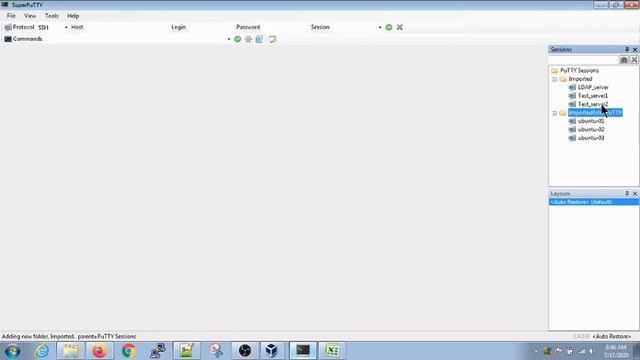Screen dimensions: 640x360
Task: Click the PuTTY Sessions root folder icon
Action: point(554,71)
